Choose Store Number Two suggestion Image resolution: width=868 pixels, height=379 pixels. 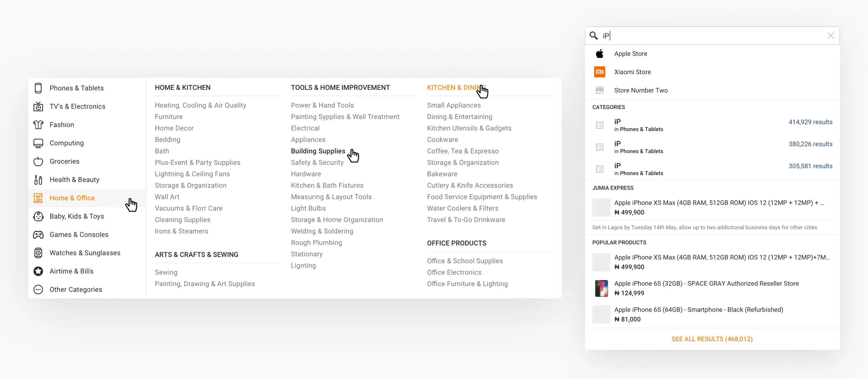point(641,90)
